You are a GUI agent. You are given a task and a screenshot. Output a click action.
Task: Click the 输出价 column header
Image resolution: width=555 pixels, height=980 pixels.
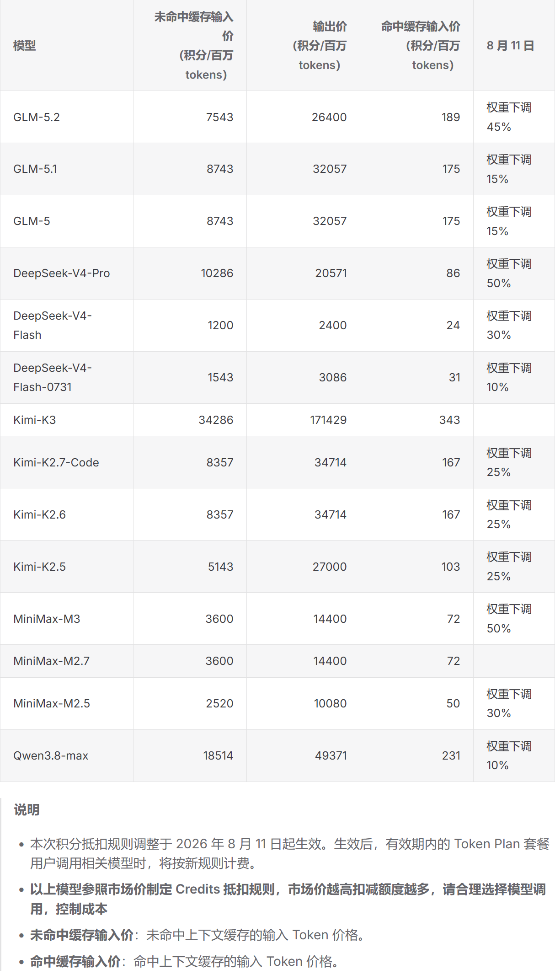(320, 46)
